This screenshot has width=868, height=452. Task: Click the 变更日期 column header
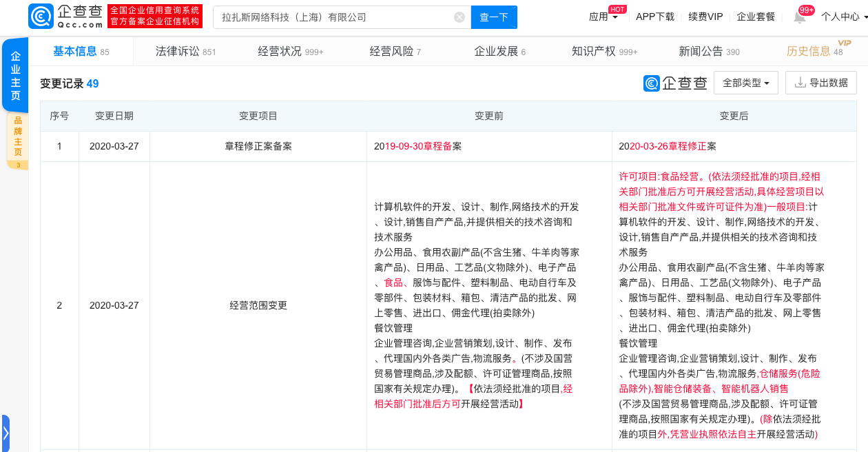114,116
